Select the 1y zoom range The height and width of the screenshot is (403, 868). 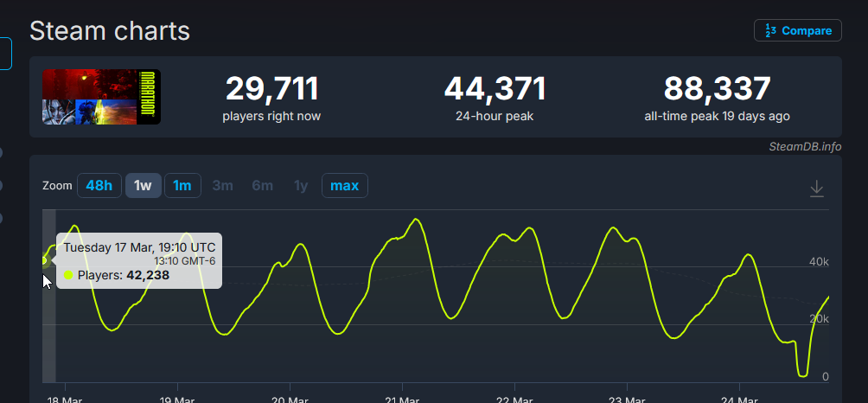pyautogui.click(x=301, y=185)
